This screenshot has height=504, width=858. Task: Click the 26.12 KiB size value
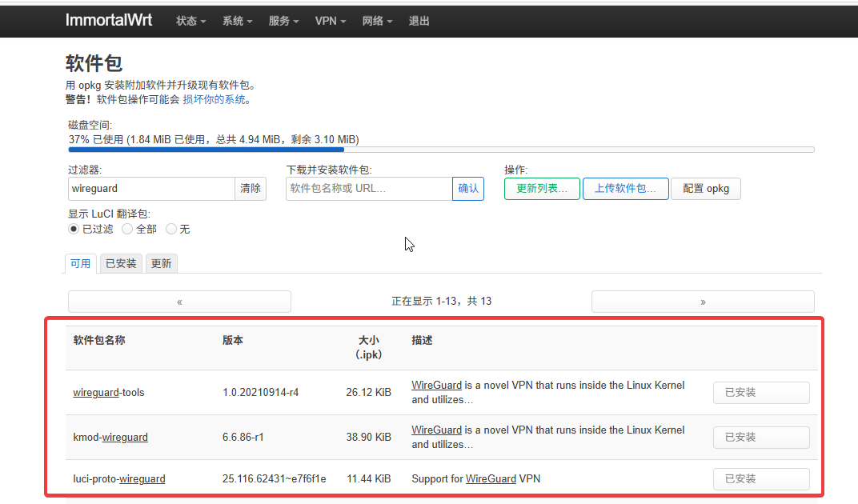[368, 392]
